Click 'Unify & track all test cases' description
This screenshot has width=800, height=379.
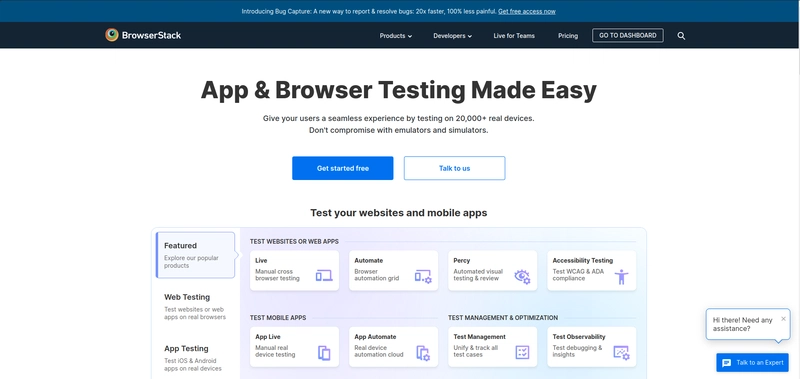[476, 351]
